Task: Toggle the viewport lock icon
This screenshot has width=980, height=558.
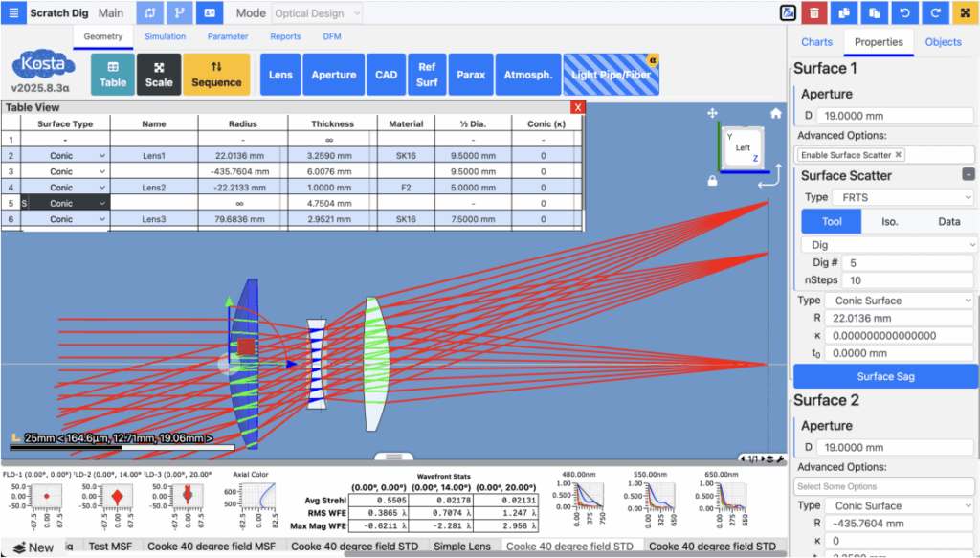Action: (x=712, y=181)
